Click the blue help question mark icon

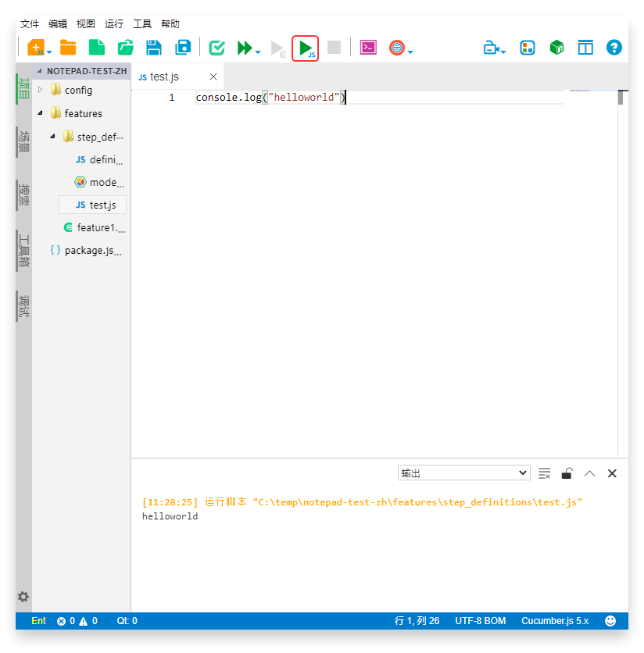coord(614,48)
